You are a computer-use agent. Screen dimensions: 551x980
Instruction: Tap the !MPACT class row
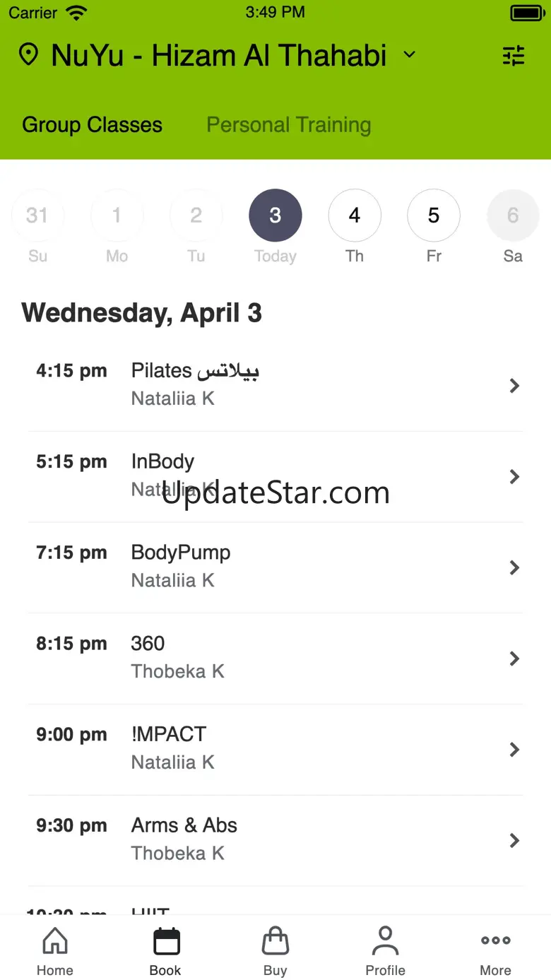(275, 749)
